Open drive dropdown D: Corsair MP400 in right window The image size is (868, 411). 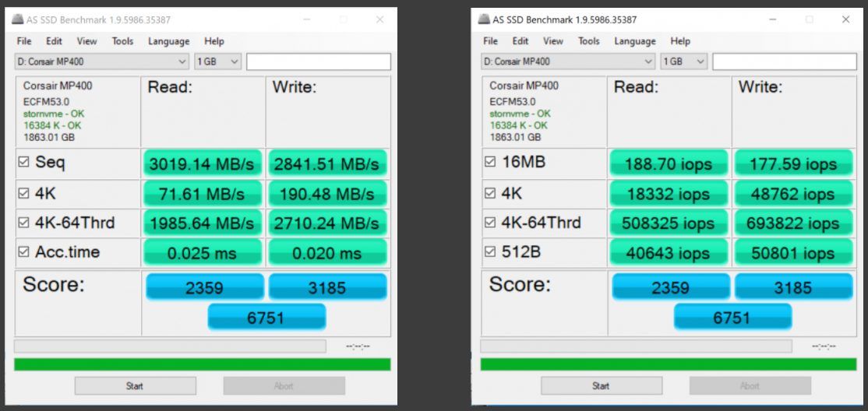coord(568,61)
